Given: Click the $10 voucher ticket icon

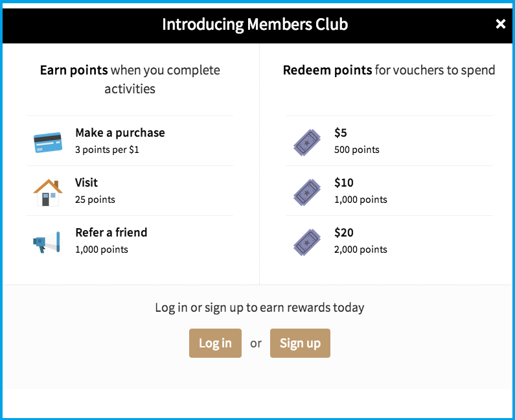Looking at the screenshot, I should (307, 192).
